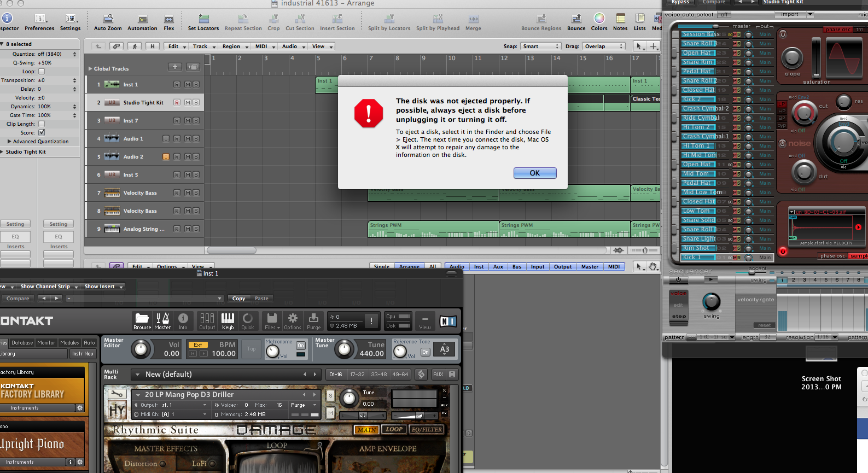The image size is (868, 473).
Task: Open the Drag mode Overlap dropdown
Action: pyautogui.click(x=603, y=46)
